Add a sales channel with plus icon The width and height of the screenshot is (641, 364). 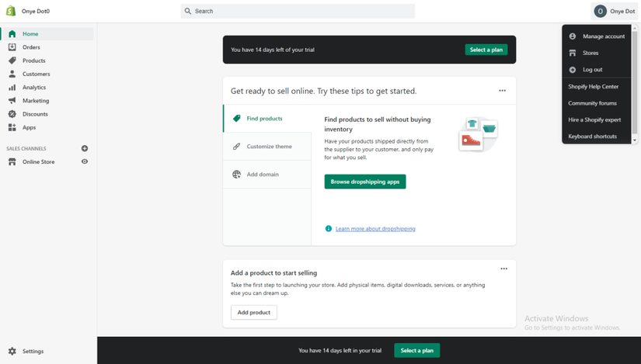85,148
